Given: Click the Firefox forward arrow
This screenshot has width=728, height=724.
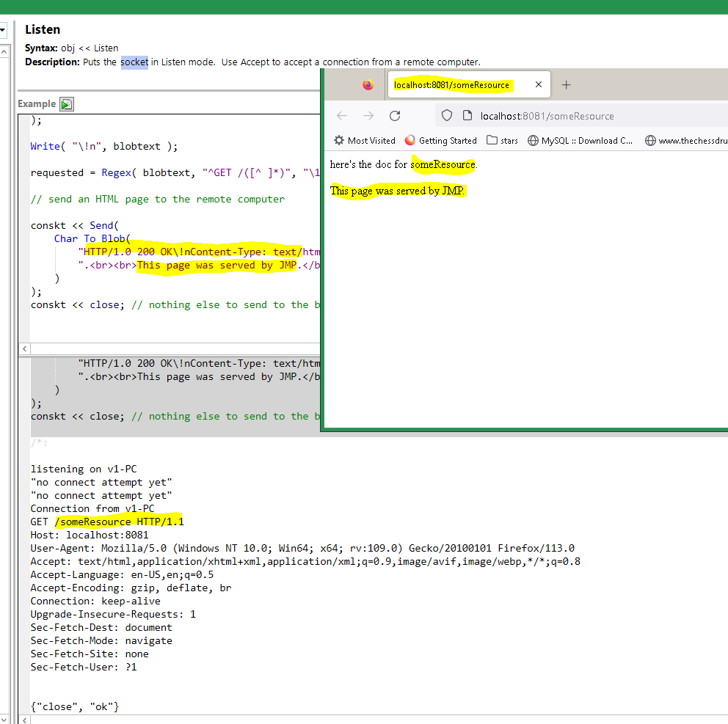Looking at the screenshot, I should (368, 116).
